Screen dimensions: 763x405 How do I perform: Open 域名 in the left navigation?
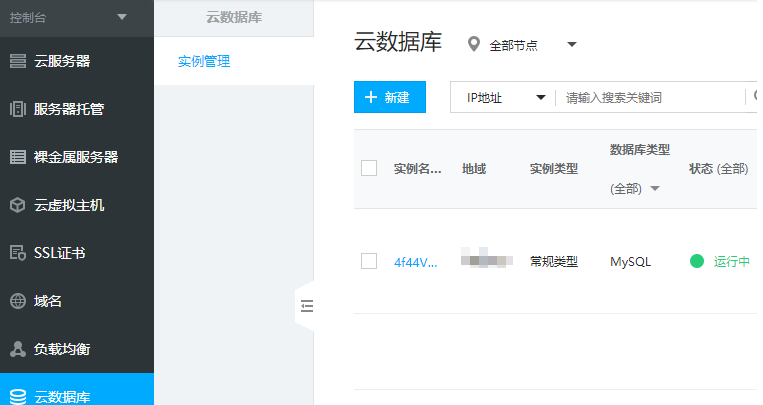click(48, 301)
